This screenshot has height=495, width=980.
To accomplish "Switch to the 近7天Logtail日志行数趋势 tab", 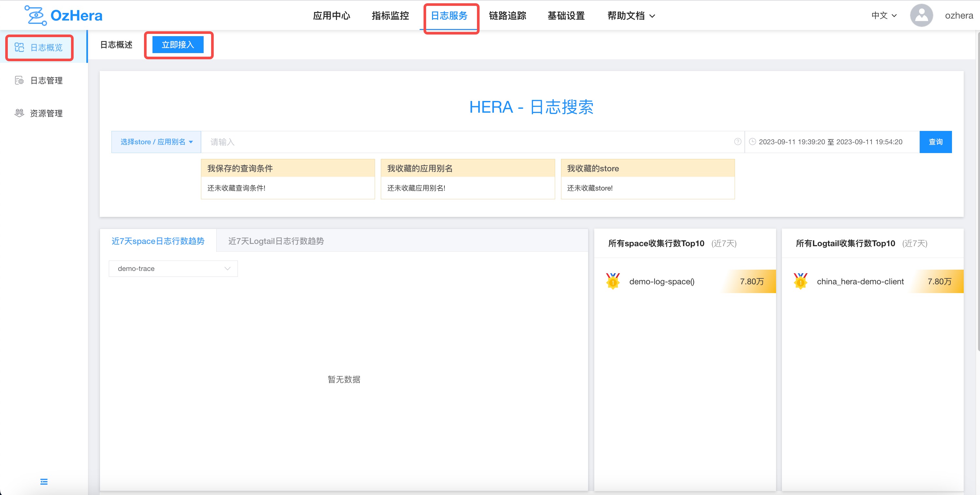I will [x=276, y=241].
